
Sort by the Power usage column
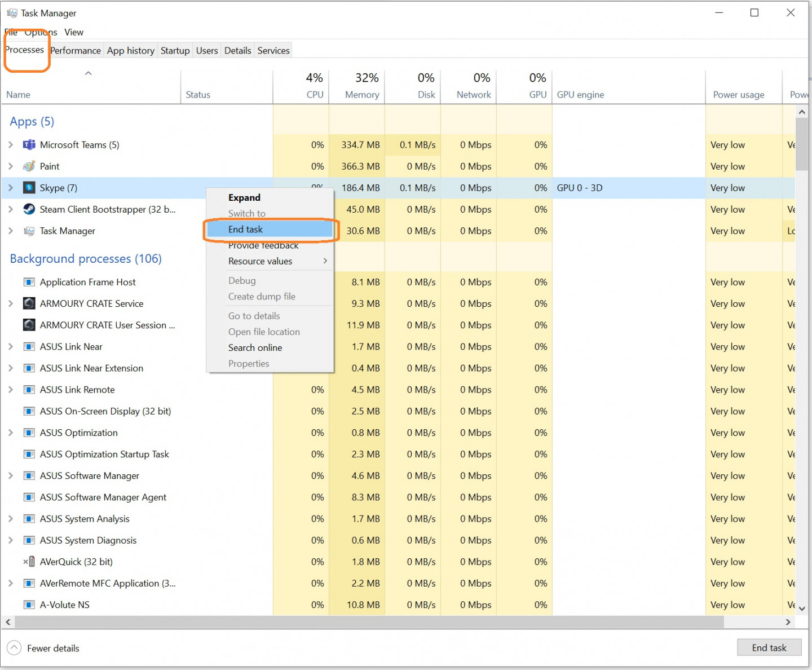744,86
